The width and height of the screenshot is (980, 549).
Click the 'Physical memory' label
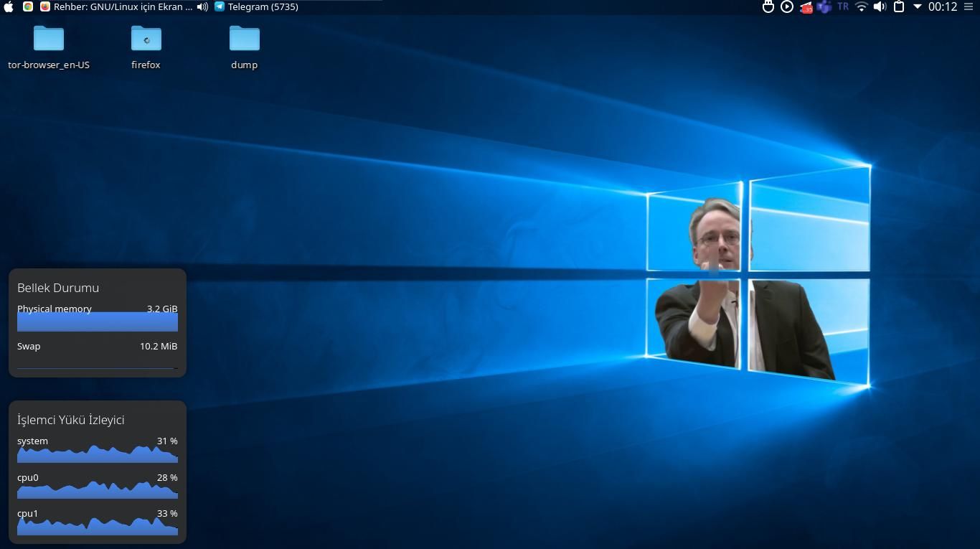[55, 309]
